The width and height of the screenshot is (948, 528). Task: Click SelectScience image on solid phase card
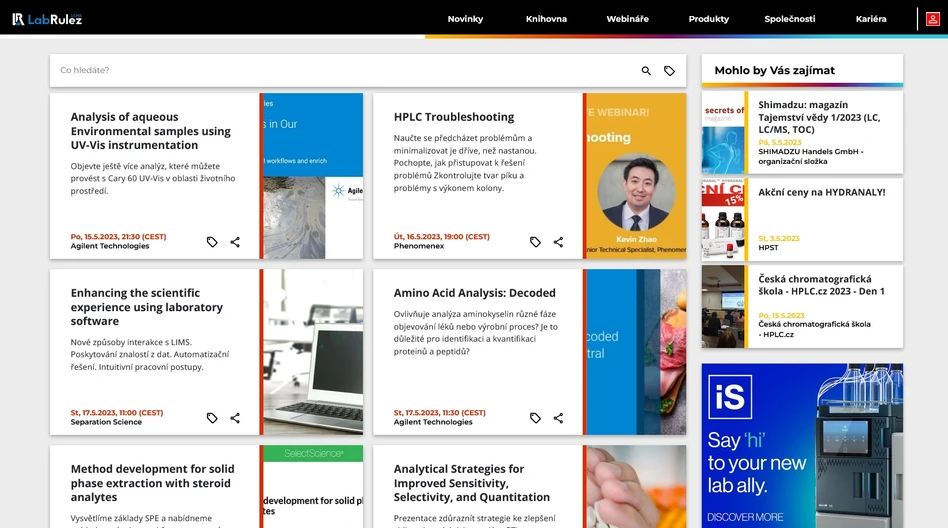click(313, 487)
